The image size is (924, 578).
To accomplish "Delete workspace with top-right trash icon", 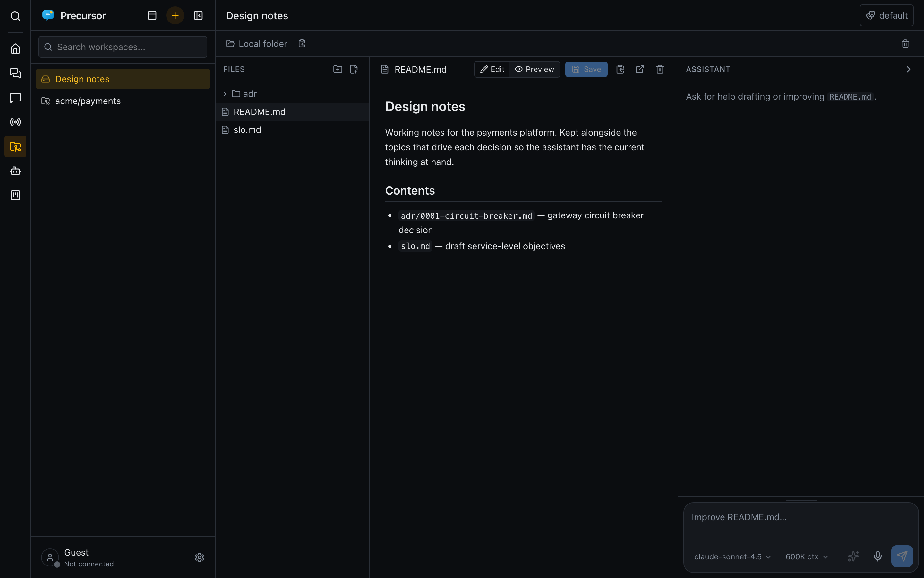I will tap(905, 44).
